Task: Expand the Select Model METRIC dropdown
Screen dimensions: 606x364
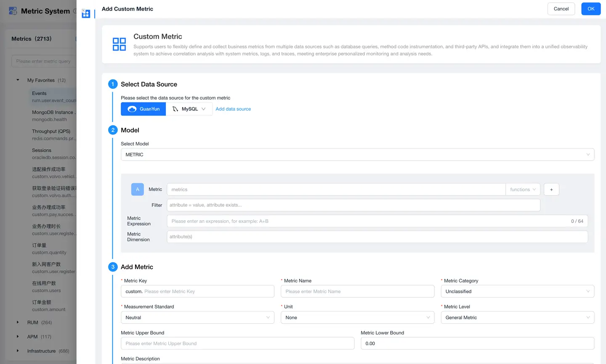Action: 357,155
